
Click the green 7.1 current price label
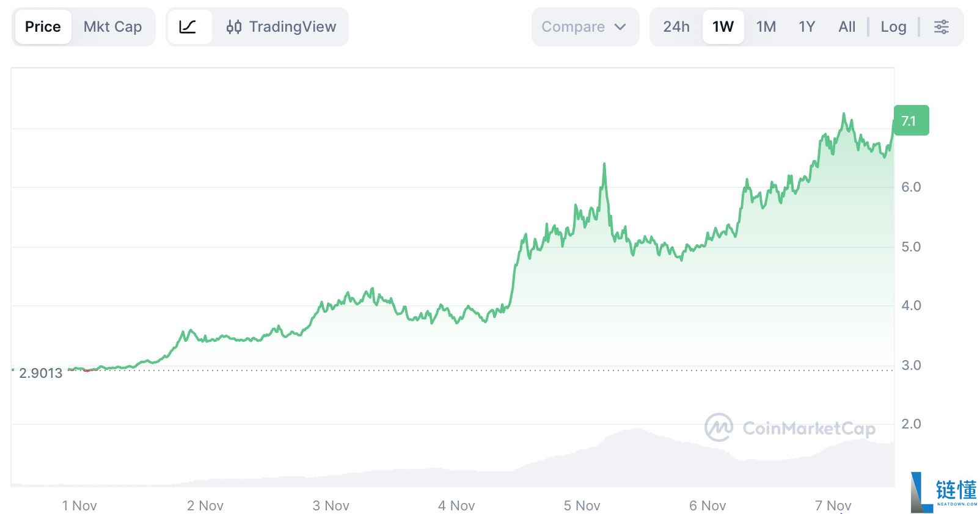pos(910,121)
